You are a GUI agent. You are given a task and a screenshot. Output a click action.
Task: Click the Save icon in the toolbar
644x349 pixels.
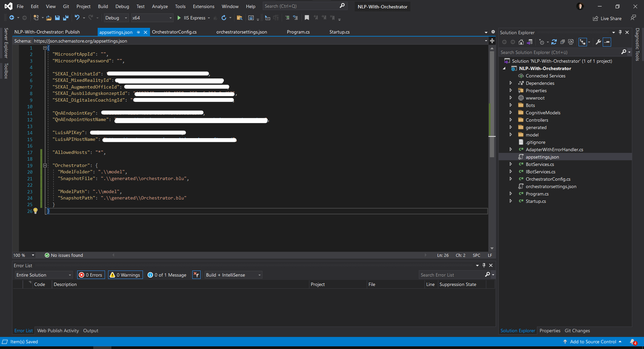pos(57,18)
